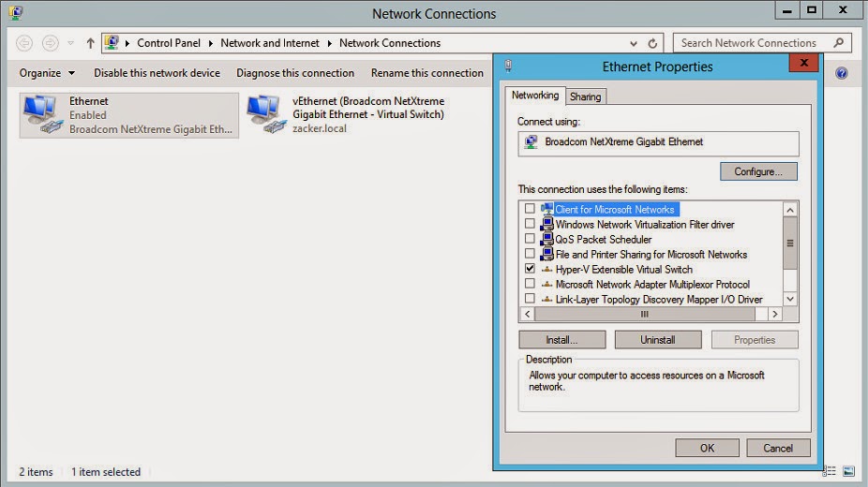This screenshot has width=868, height=487.
Task: Switch to the Sharing tab
Action: pyautogui.click(x=585, y=96)
